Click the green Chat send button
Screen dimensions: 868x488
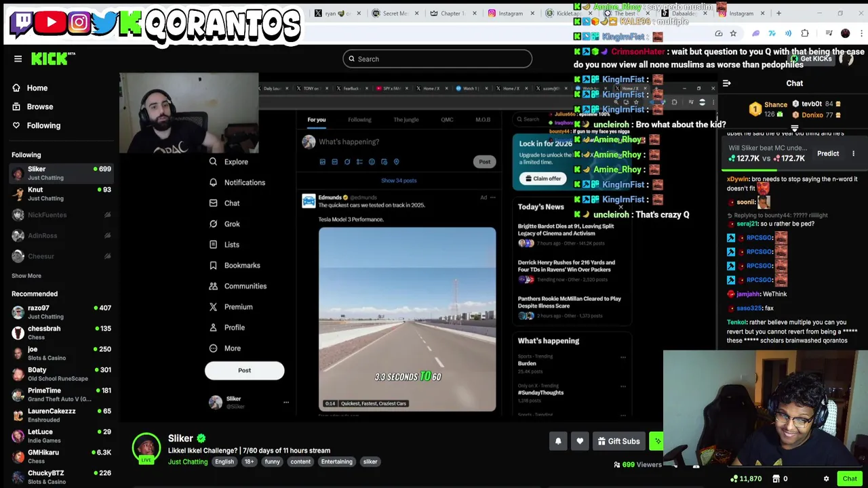tap(850, 479)
